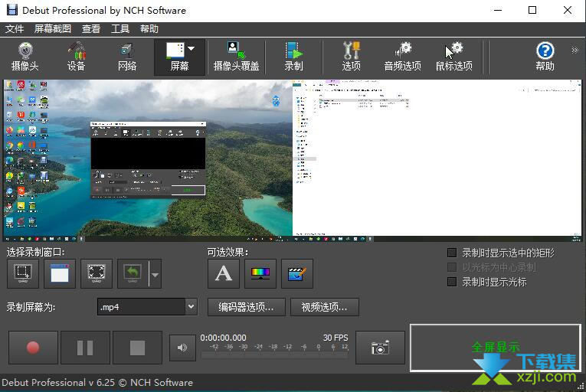Choose the window selection recording tool

(60, 273)
